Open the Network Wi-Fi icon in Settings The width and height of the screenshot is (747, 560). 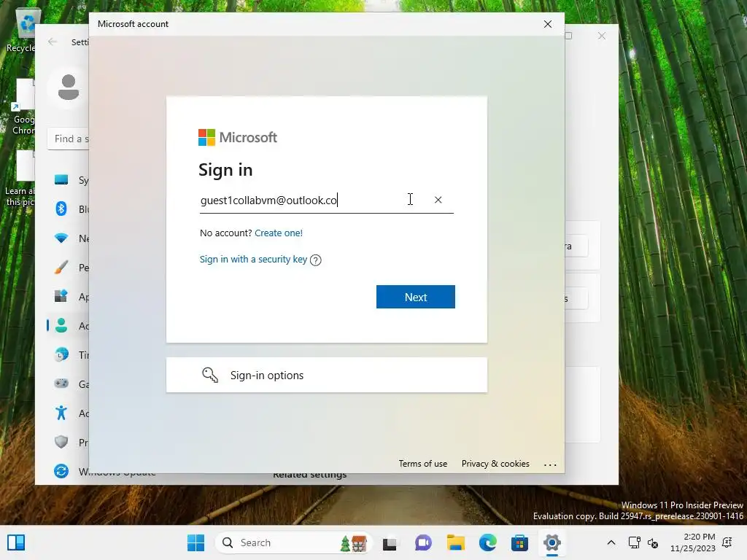pos(61,238)
